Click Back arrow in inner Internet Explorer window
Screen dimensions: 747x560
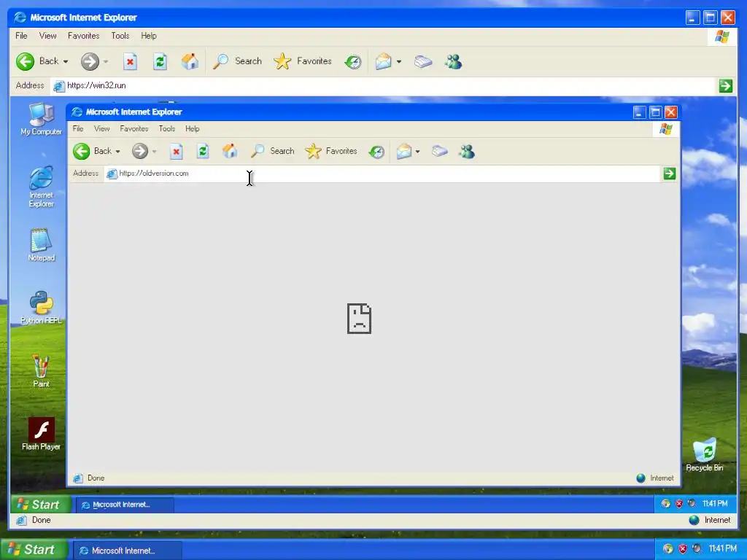tap(82, 152)
